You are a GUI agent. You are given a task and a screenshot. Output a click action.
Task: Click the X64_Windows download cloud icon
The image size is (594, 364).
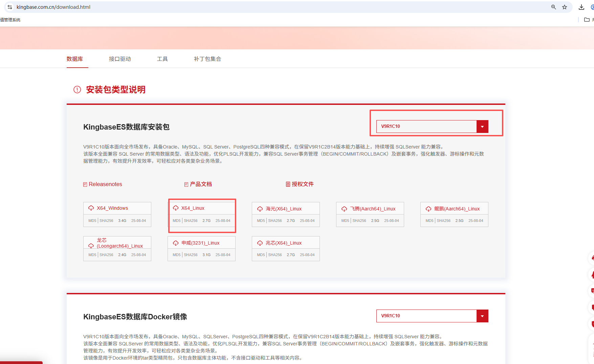pos(91,208)
